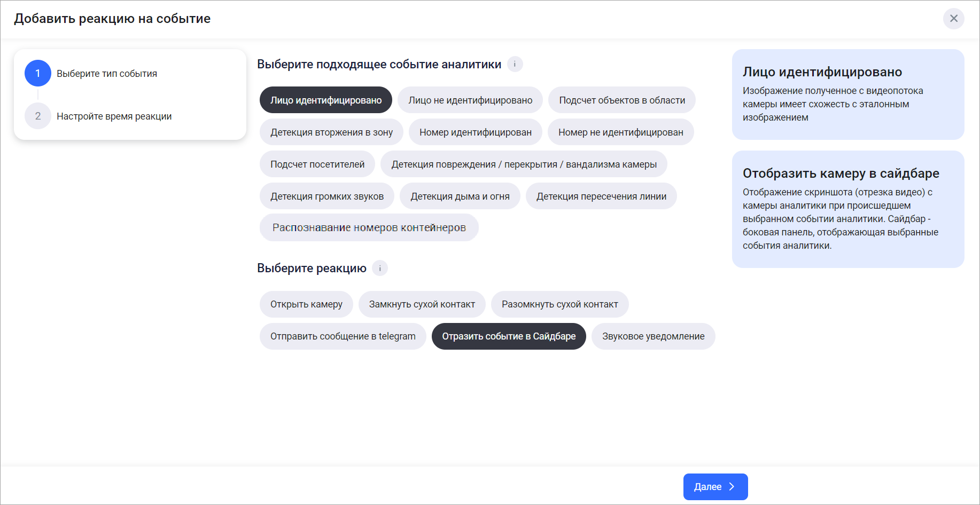Pick 'Детекция вторжения в зону' event
980x505 pixels.
point(331,132)
